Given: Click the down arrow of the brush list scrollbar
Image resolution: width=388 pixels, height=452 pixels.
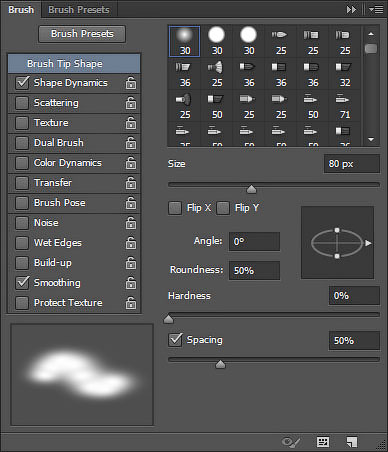Looking at the screenshot, I should tap(371, 139).
